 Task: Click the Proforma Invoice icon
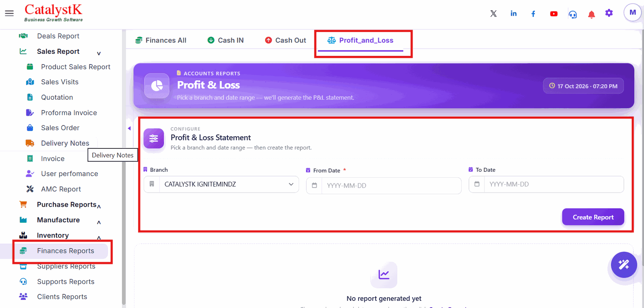[x=30, y=113]
